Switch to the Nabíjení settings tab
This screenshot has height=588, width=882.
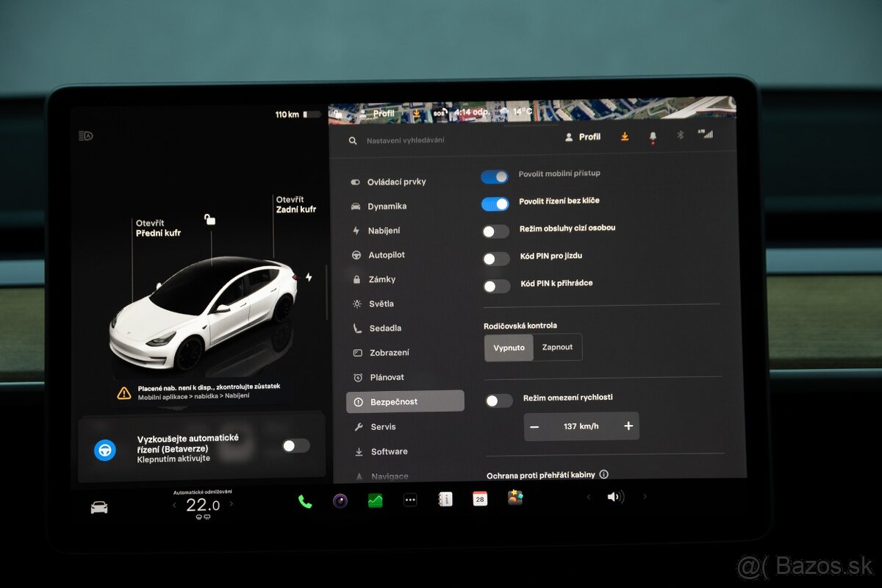pyautogui.click(x=385, y=230)
